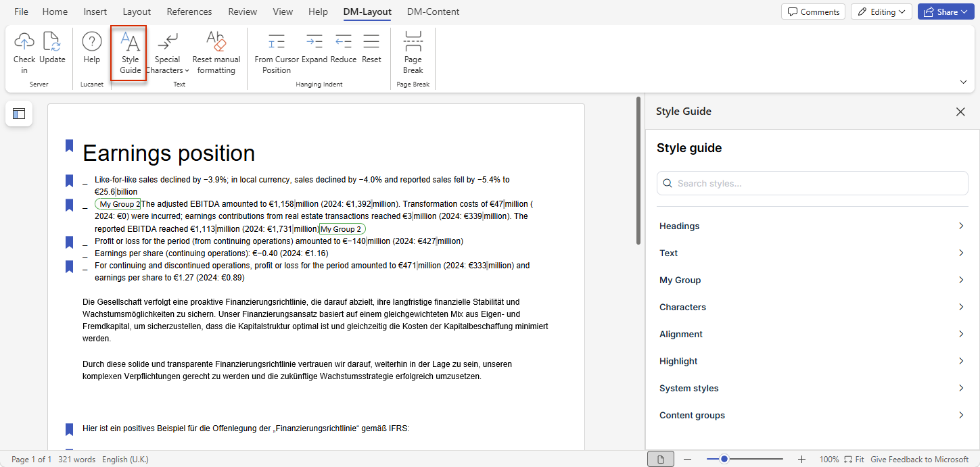Open the Editing mode dropdown
The image size is (980, 467).
tap(881, 11)
